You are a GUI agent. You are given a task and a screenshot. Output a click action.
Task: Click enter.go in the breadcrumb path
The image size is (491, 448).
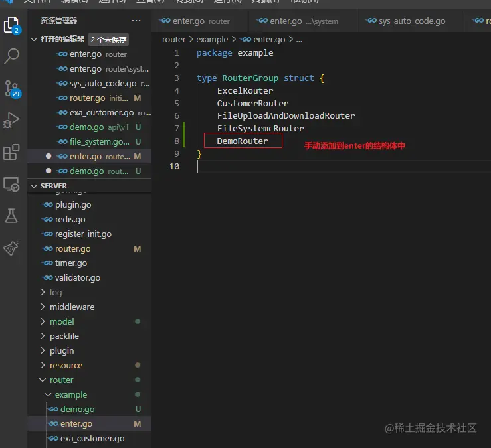point(269,39)
